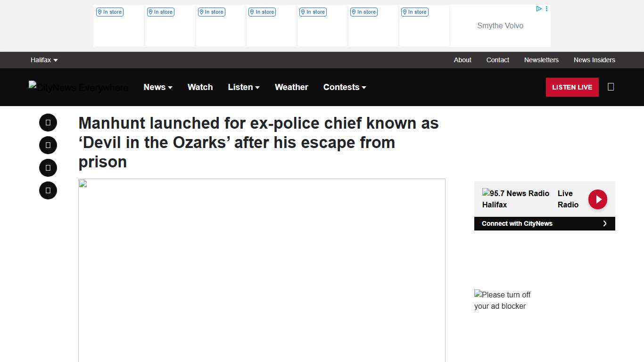The width and height of the screenshot is (644, 362).
Task: Click the CityNews Everywhere logo
Action: click(78, 87)
